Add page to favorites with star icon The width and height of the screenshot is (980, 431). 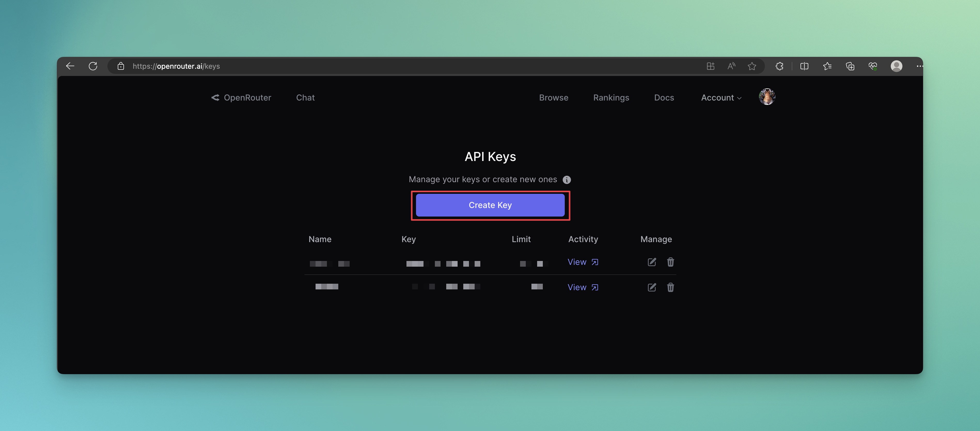pos(752,66)
